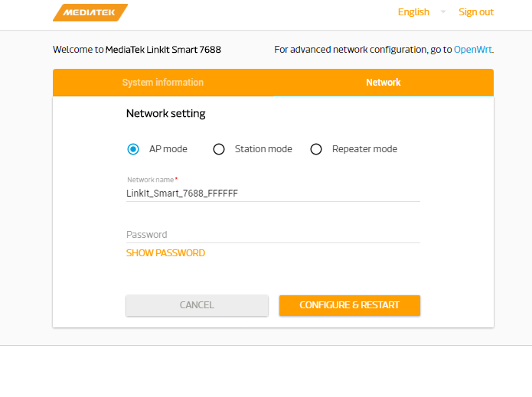Enable Repeater mode radio button
The height and width of the screenshot is (397, 532).
(x=316, y=149)
